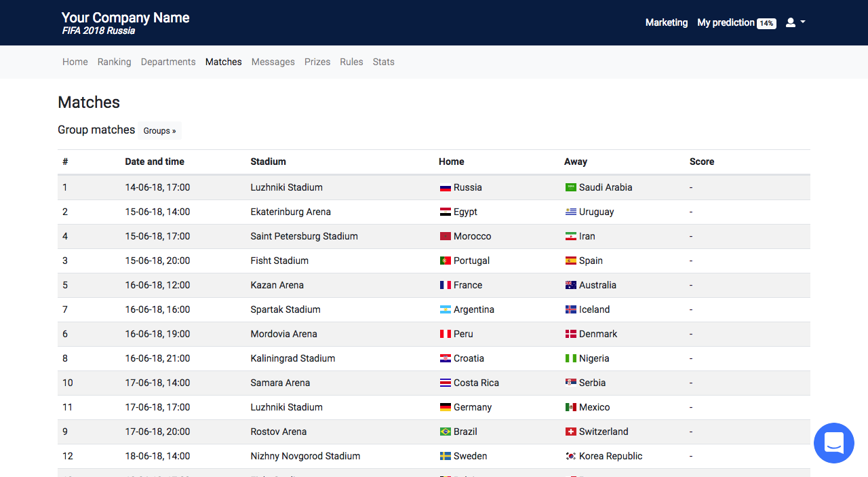Click the Portugal flag icon
Viewport: 868px width, 477px height.
tap(446, 261)
